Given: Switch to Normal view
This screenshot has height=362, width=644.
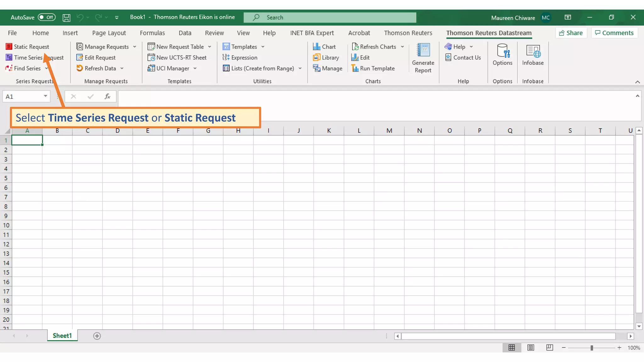Looking at the screenshot, I should (512, 348).
